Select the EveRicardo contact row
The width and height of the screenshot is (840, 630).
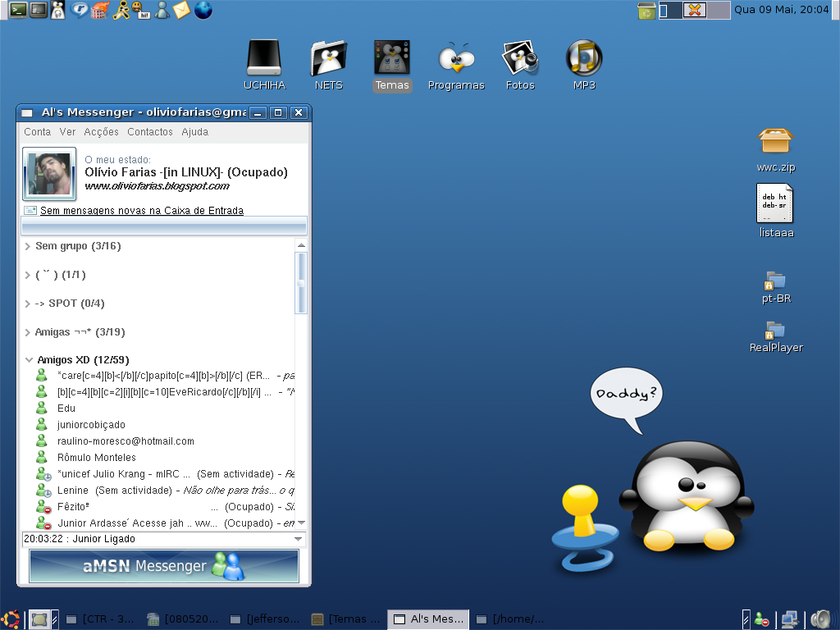tap(164, 392)
